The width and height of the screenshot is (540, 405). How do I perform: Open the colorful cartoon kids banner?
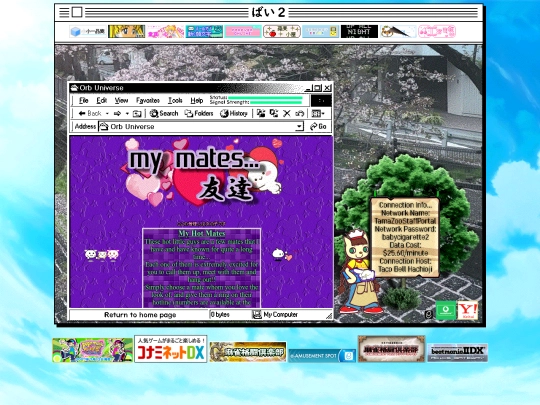click(93, 350)
